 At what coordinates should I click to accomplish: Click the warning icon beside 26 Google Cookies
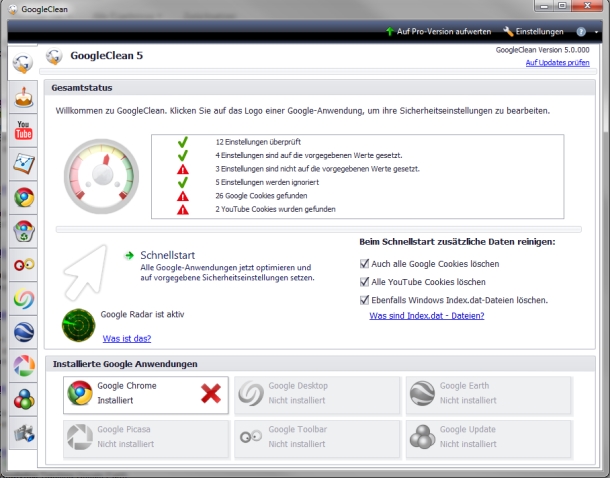(x=182, y=196)
